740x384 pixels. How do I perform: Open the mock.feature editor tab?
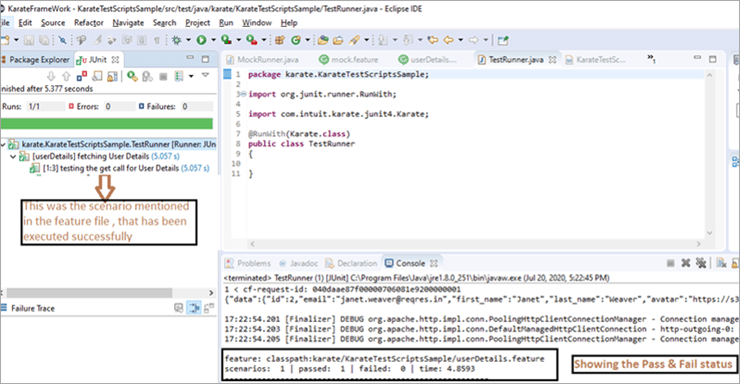point(349,59)
